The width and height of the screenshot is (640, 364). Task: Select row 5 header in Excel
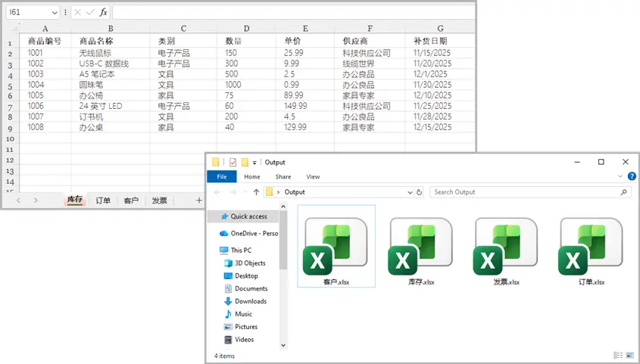coord(10,86)
